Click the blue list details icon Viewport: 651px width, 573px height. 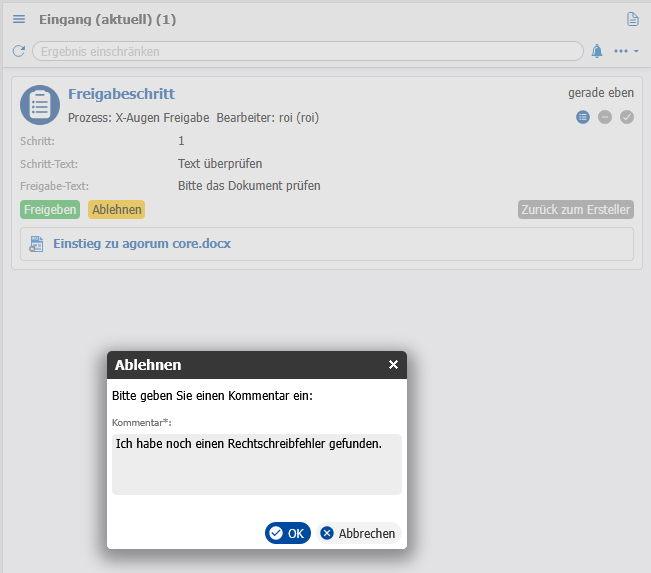(583, 117)
